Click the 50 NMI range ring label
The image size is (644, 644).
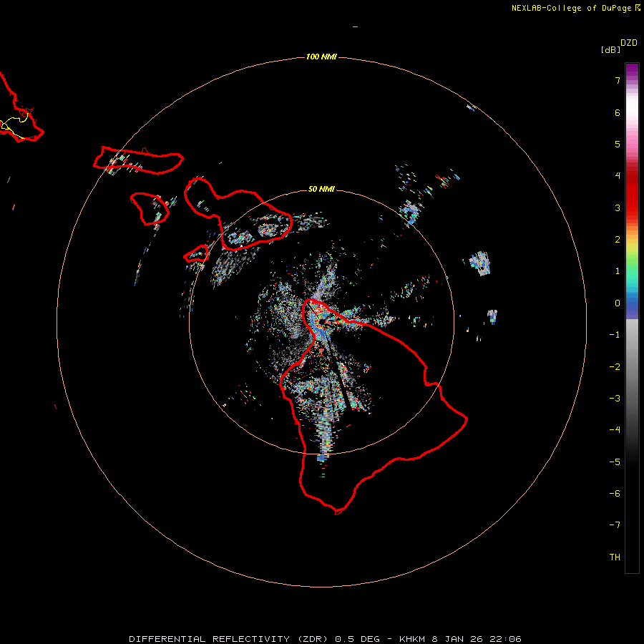[321, 189]
